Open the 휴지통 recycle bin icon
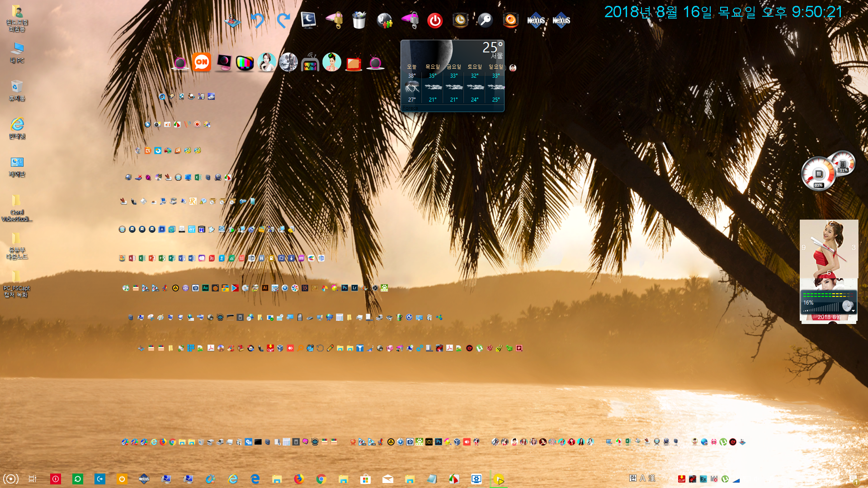The height and width of the screenshot is (488, 868). 17,90
